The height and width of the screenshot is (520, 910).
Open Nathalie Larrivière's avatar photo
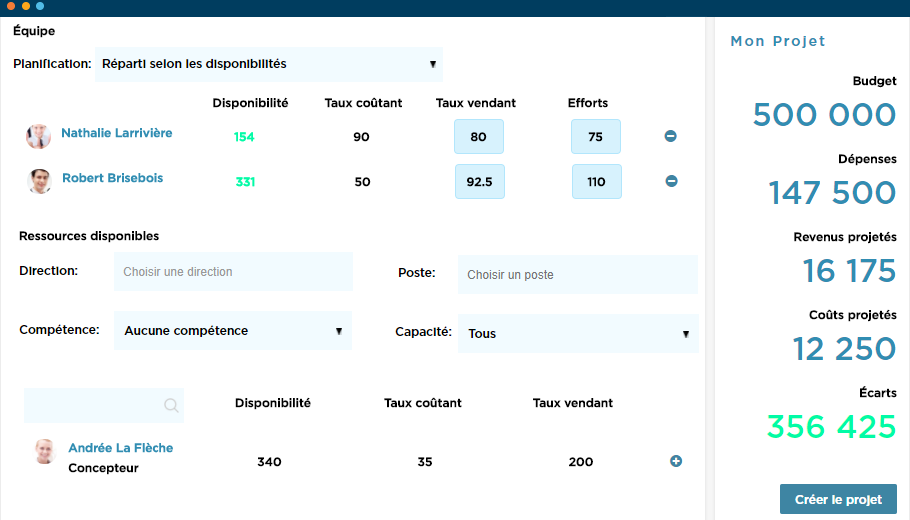38,136
